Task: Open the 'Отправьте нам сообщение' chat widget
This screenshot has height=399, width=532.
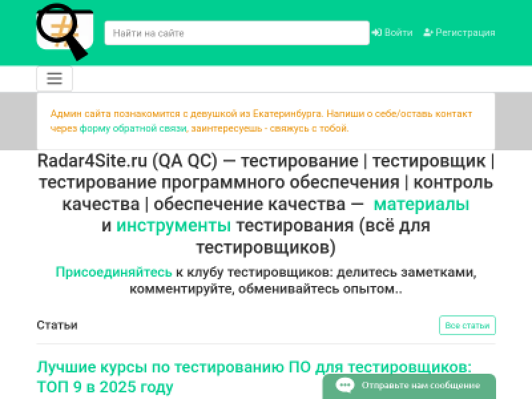Action: [x=409, y=386]
